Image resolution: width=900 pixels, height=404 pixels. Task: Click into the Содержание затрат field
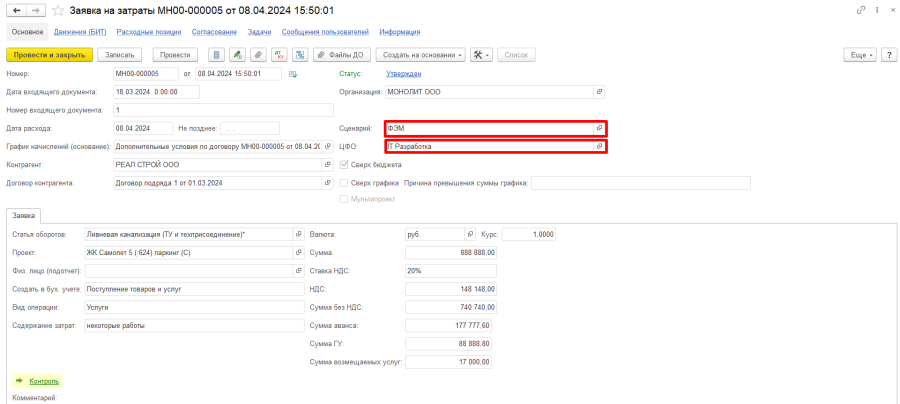(x=193, y=325)
